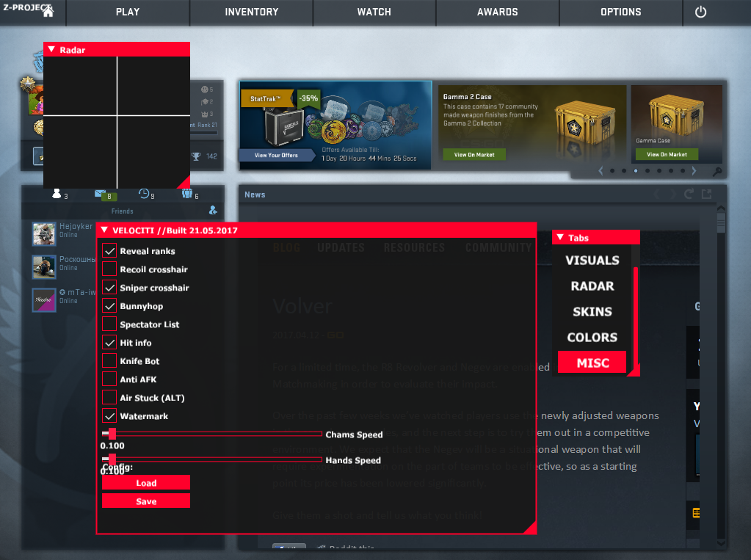Open the WATCH menu
The width and height of the screenshot is (751, 560).
(x=374, y=12)
